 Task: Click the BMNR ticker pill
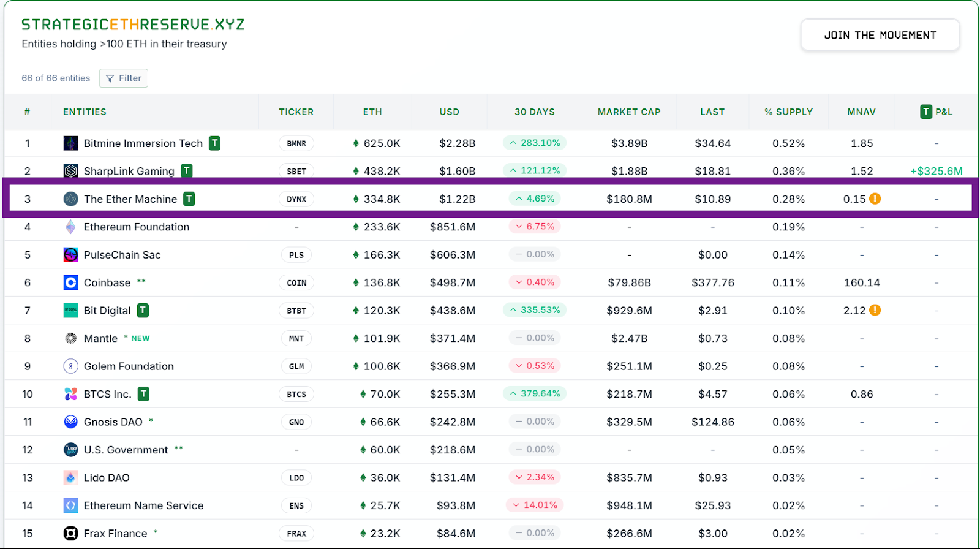click(x=296, y=143)
